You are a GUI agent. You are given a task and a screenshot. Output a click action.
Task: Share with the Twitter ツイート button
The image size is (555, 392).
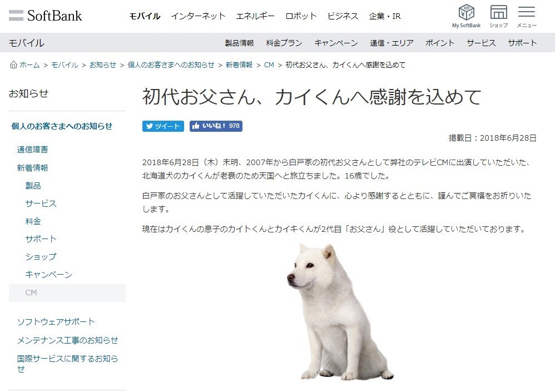pos(163,126)
